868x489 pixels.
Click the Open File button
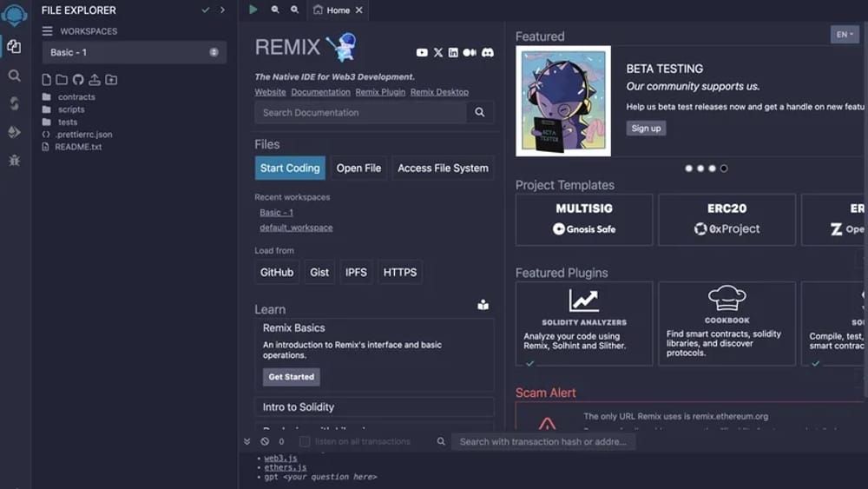[358, 168]
